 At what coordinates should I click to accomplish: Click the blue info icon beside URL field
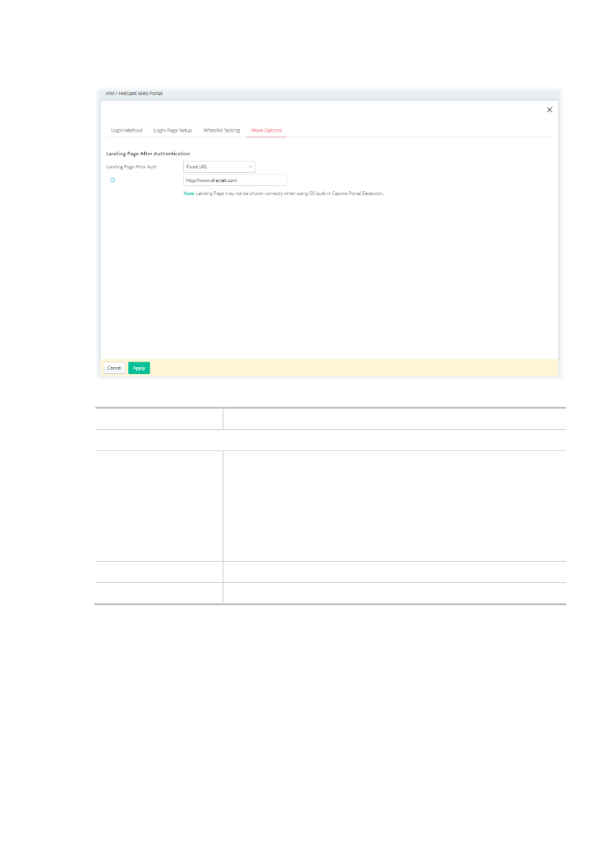[112, 180]
